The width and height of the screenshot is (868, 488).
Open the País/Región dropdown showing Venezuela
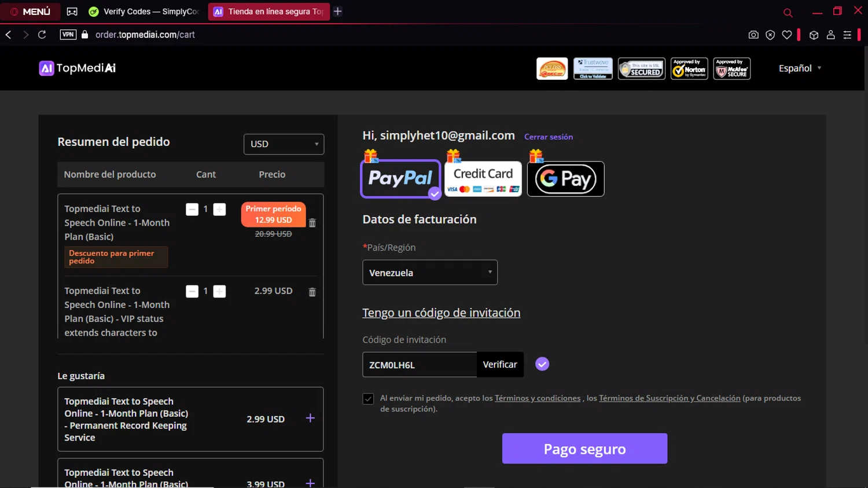430,273
